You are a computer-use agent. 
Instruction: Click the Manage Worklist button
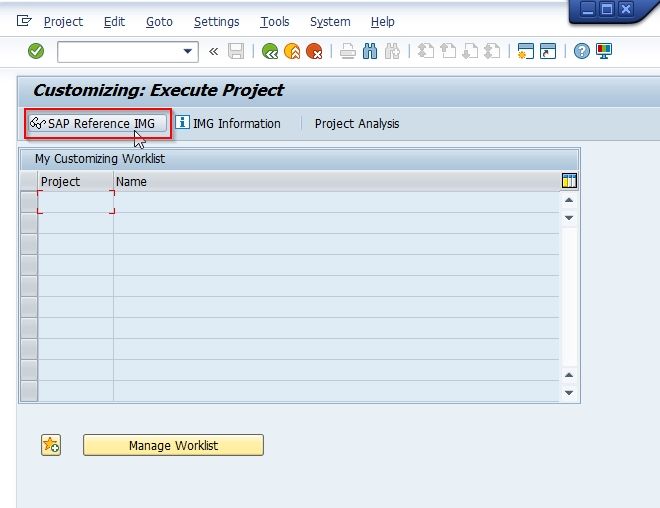click(x=173, y=445)
